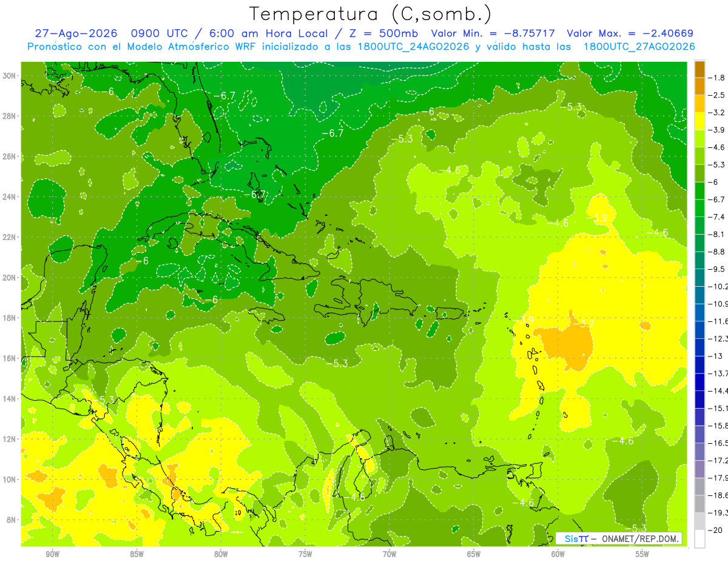Click the white bottom swatch below -20
Image resolution: width=728 pixels, height=562 pixels.
[699, 538]
